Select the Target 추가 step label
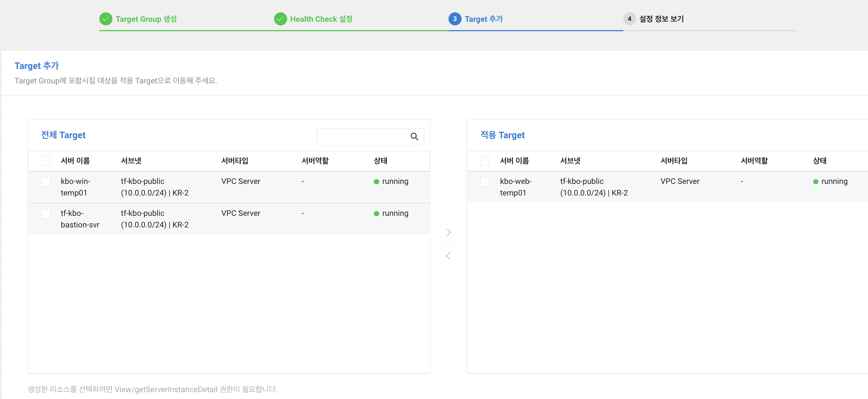Image resolution: width=868 pixels, height=399 pixels. (484, 19)
